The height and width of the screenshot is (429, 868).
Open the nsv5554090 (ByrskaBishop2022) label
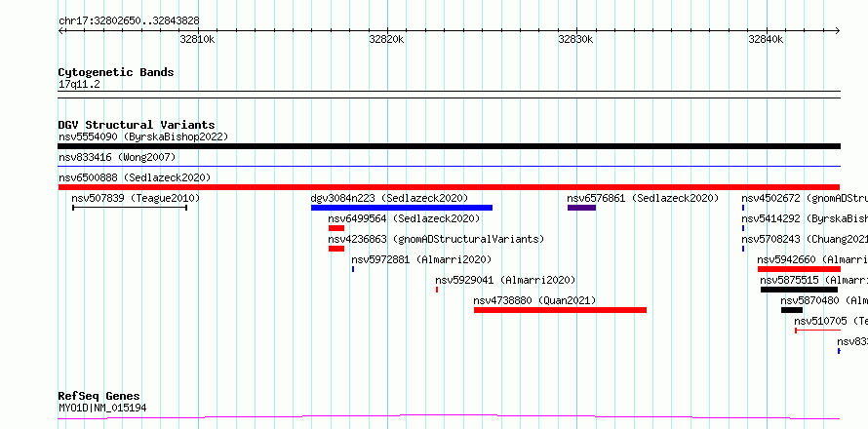pos(143,136)
